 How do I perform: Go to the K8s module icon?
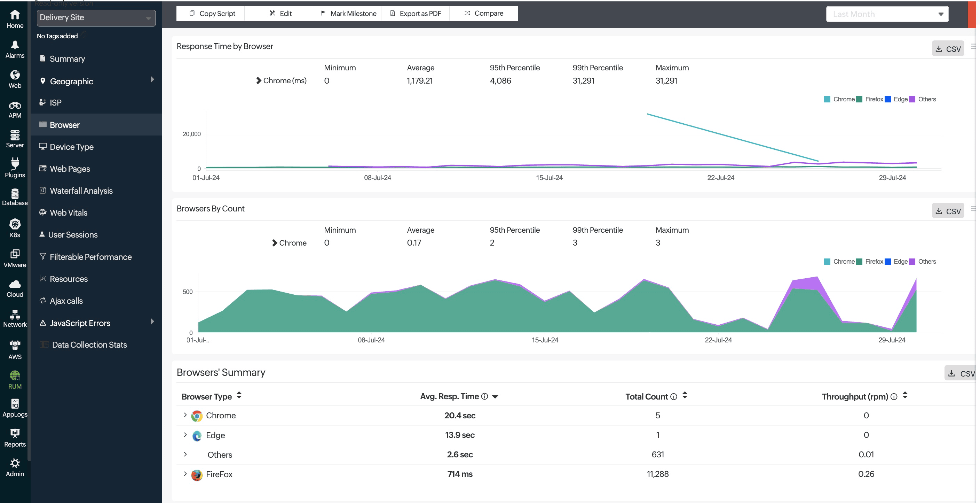pos(15,224)
